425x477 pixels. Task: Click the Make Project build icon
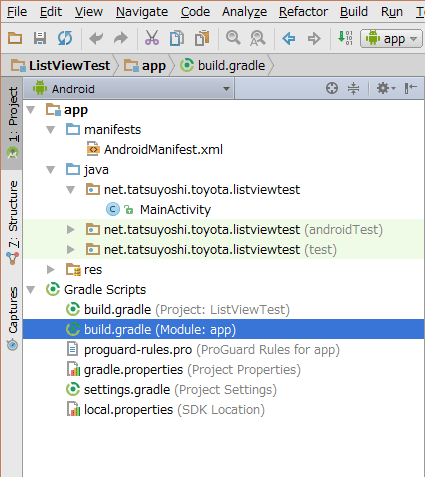pos(345,38)
